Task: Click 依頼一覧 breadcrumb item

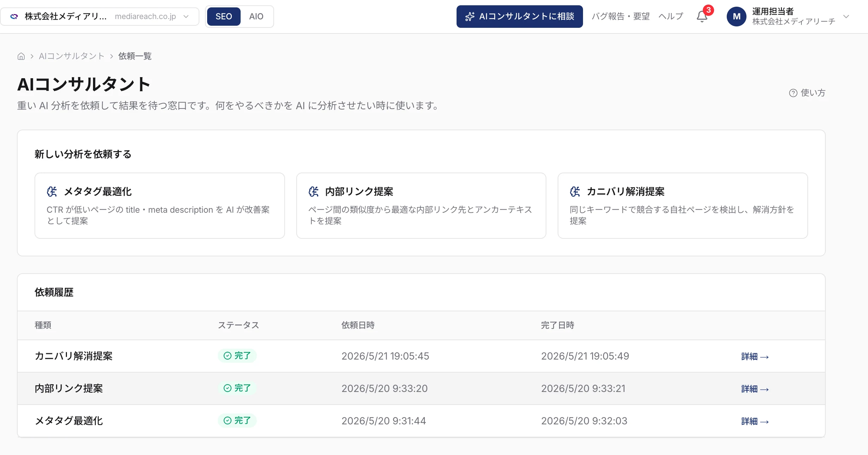Action: 135,56
